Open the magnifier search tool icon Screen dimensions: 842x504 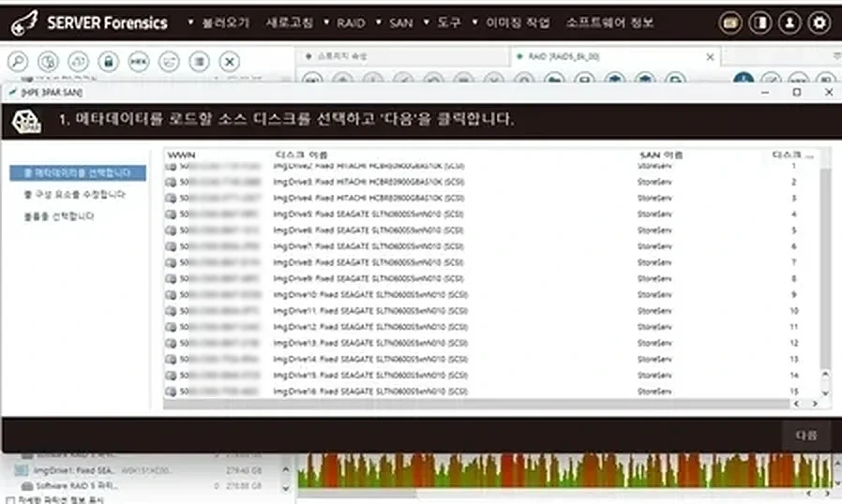(18, 61)
